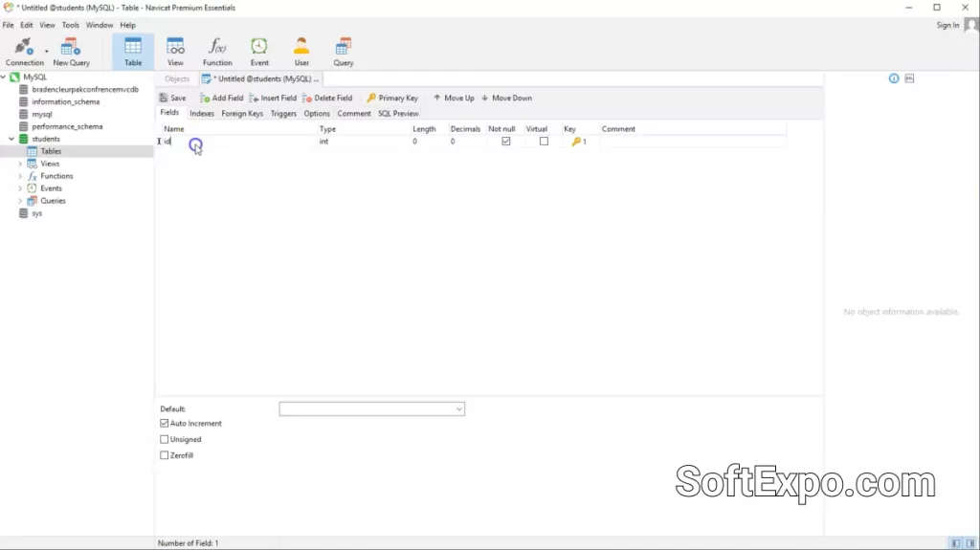The image size is (980, 550).
Task: Open the Edit menu
Action: point(26,25)
